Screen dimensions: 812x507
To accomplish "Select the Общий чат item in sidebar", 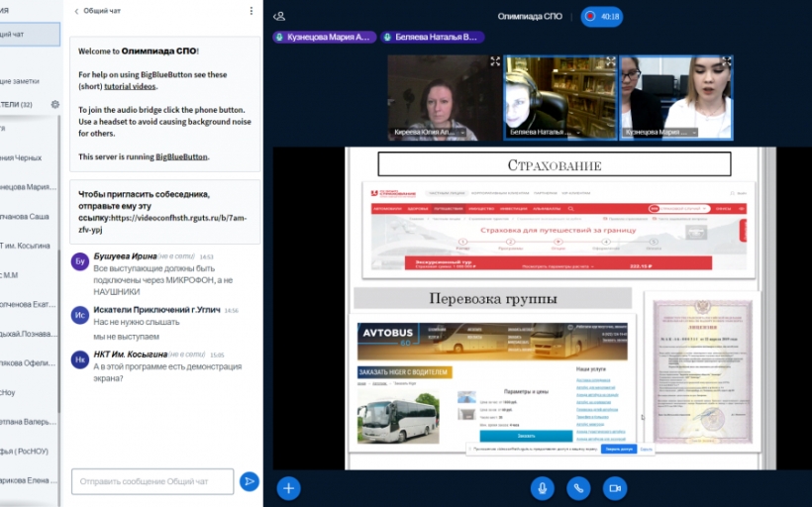I will click(29, 35).
